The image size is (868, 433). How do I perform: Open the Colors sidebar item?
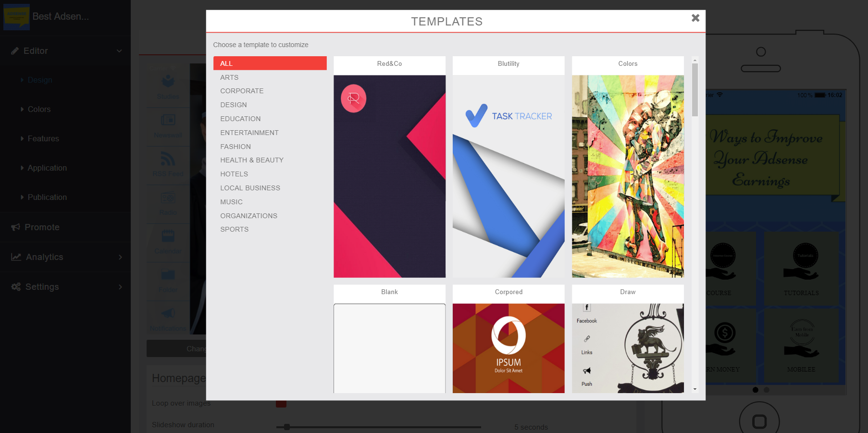click(x=39, y=110)
